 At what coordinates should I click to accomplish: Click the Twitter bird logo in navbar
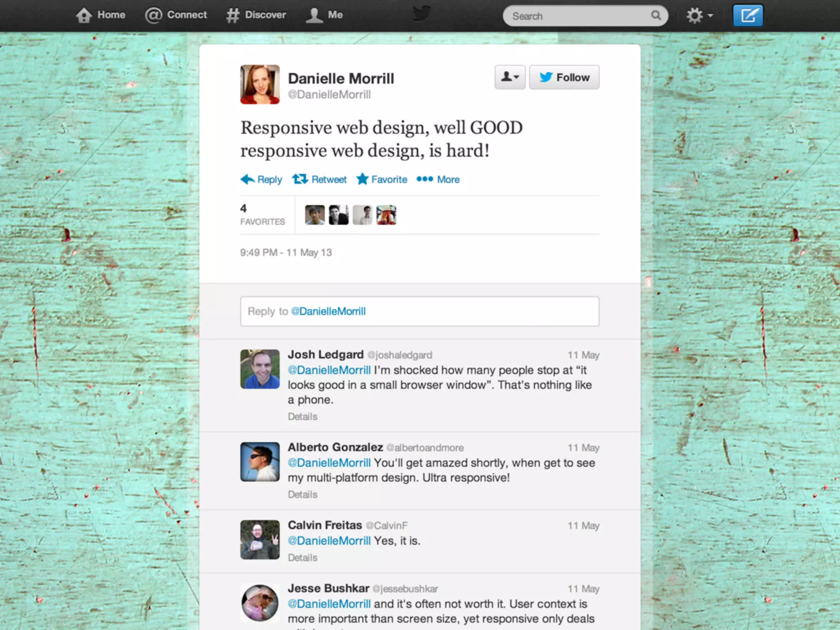[x=421, y=14]
